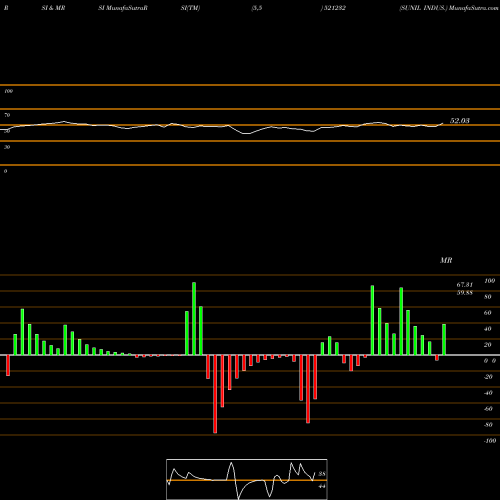Click the white RSI line at its endpoint

coord(443,123)
